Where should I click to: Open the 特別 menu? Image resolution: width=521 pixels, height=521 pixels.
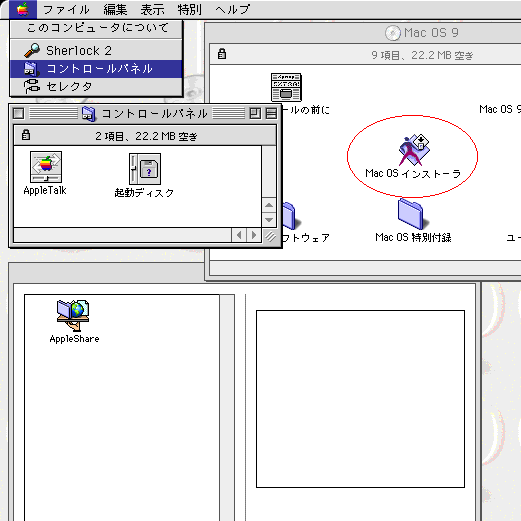[189, 9]
